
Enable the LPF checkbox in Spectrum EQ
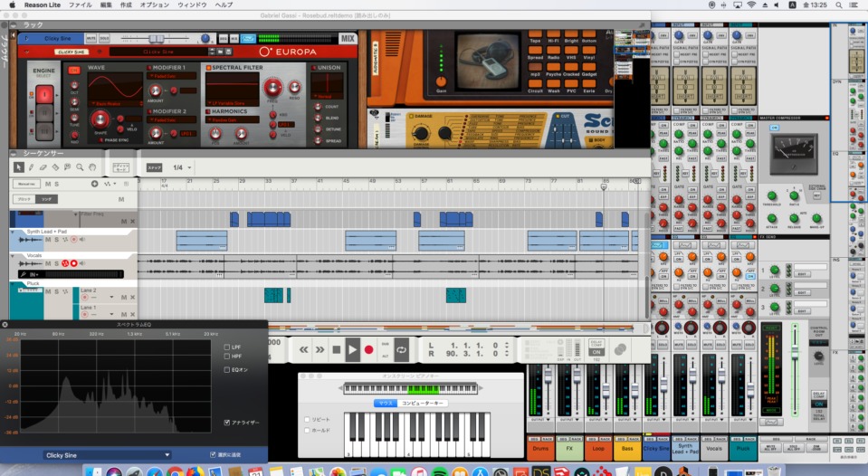click(x=227, y=347)
